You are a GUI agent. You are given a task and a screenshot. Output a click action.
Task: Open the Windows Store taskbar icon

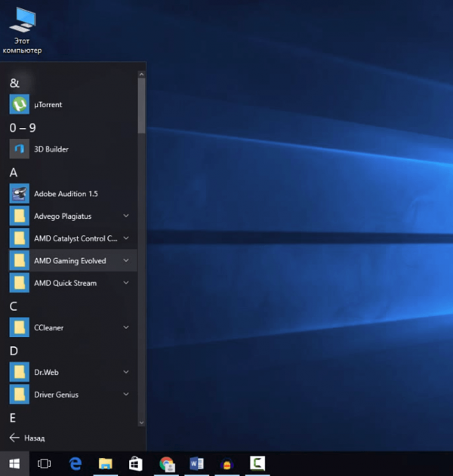coord(135,464)
